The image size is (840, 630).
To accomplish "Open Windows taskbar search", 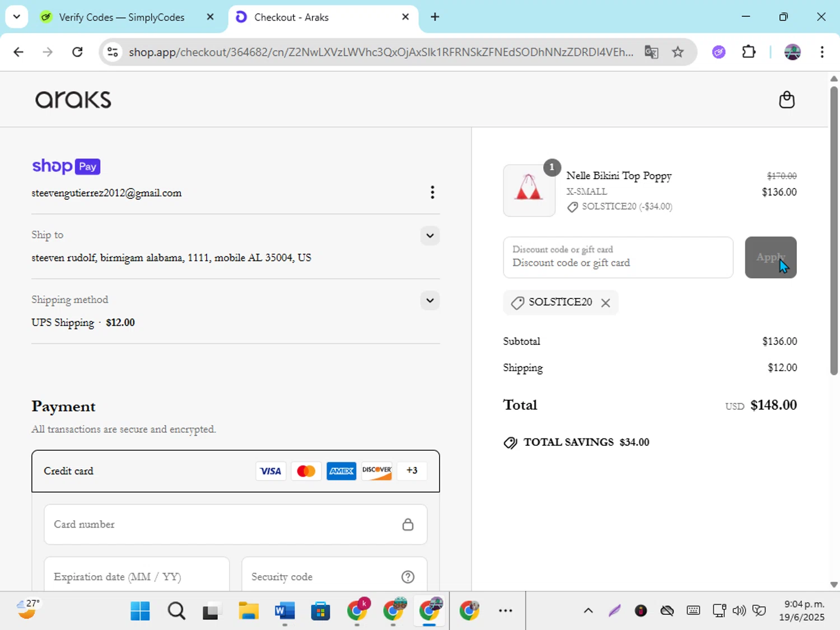I will tap(176, 611).
